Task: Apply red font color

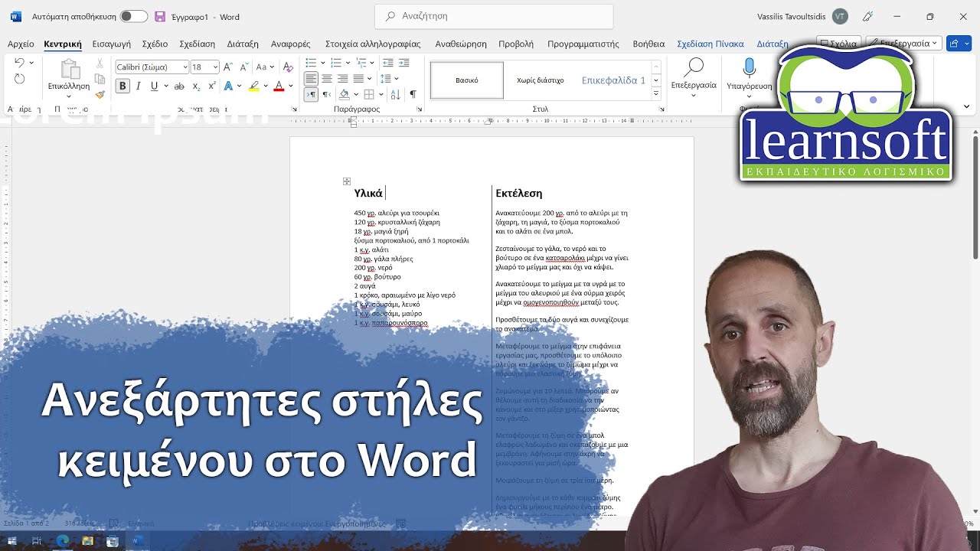Action: [279, 86]
